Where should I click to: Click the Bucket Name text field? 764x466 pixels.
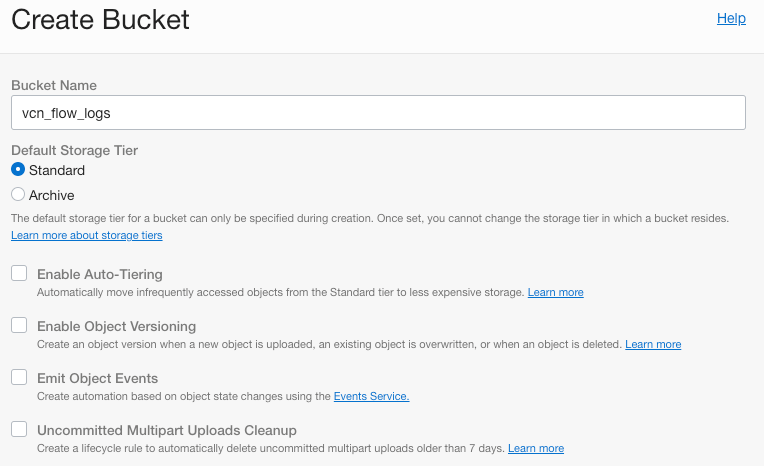pos(378,113)
